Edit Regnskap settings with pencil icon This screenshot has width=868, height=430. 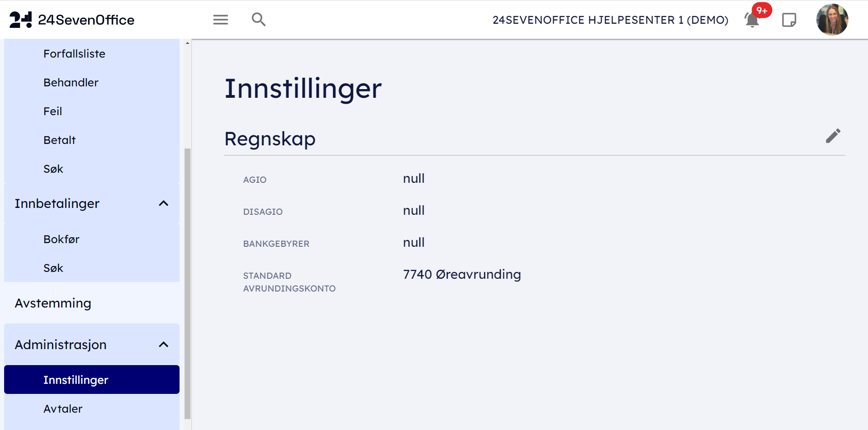[833, 136]
